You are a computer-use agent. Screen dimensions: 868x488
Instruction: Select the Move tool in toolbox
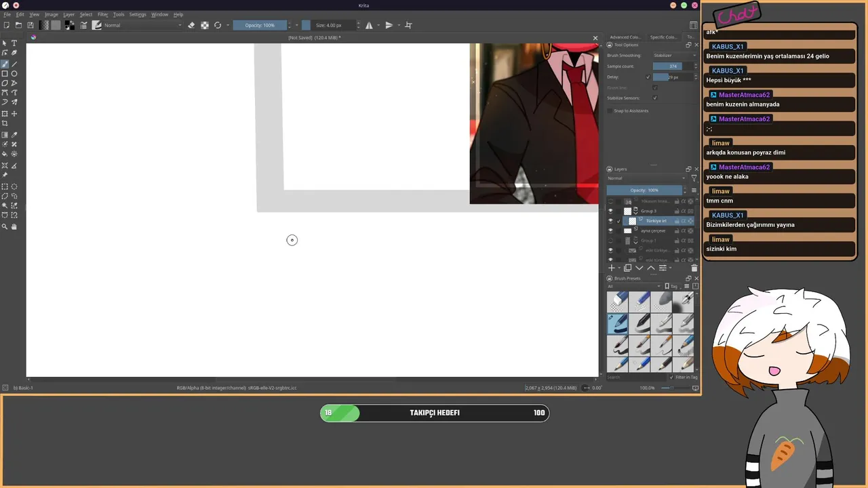coord(14,114)
